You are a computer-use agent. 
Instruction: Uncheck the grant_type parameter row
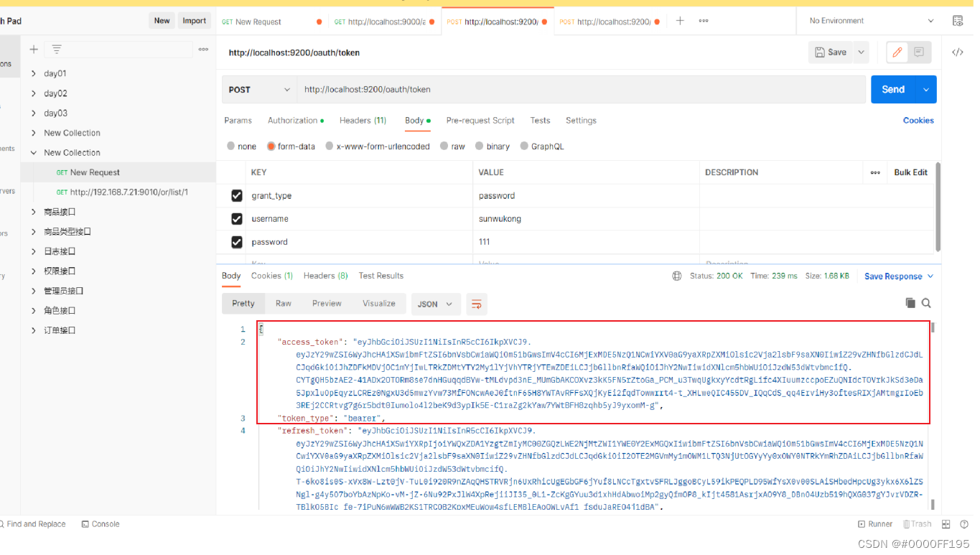click(x=236, y=195)
